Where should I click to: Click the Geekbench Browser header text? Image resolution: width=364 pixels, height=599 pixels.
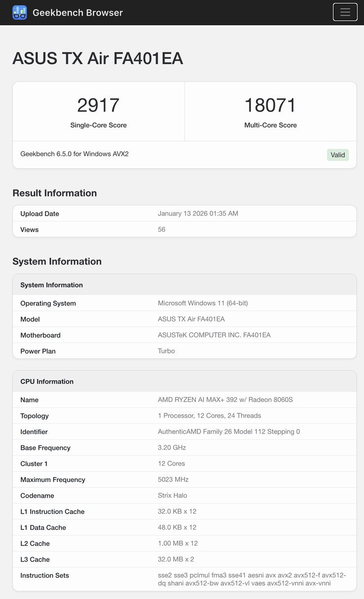(x=77, y=12)
